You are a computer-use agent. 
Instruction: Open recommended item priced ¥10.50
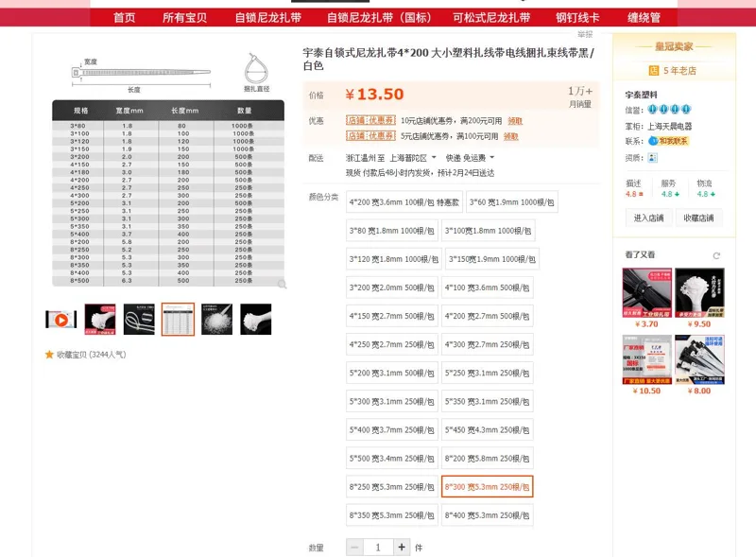(x=647, y=359)
